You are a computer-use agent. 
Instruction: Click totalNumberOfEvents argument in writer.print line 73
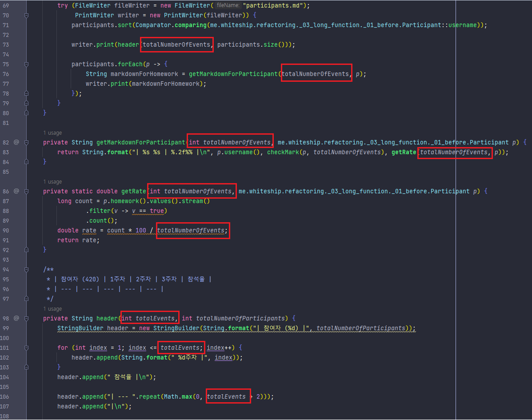pos(176,44)
